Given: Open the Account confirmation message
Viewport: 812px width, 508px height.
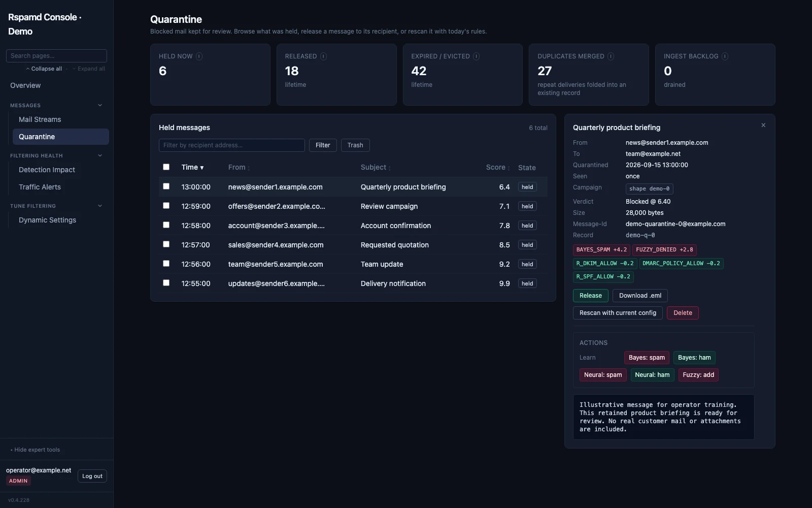Looking at the screenshot, I should [x=395, y=226].
